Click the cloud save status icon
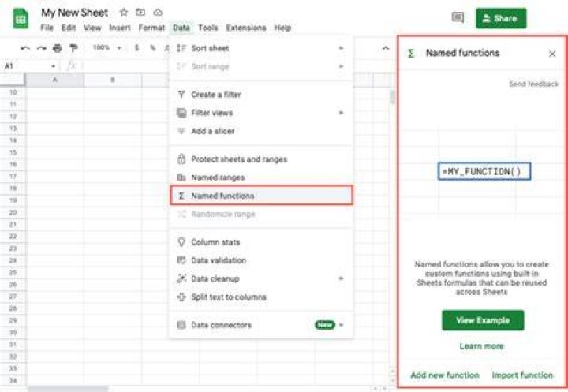 click(x=158, y=13)
